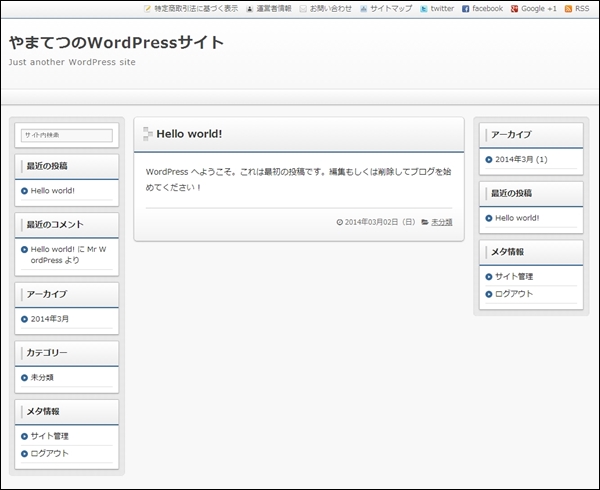Click the post date 2014年03月02日（日）
The height and width of the screenshot is (490, 600).
[x=380, y=222]
